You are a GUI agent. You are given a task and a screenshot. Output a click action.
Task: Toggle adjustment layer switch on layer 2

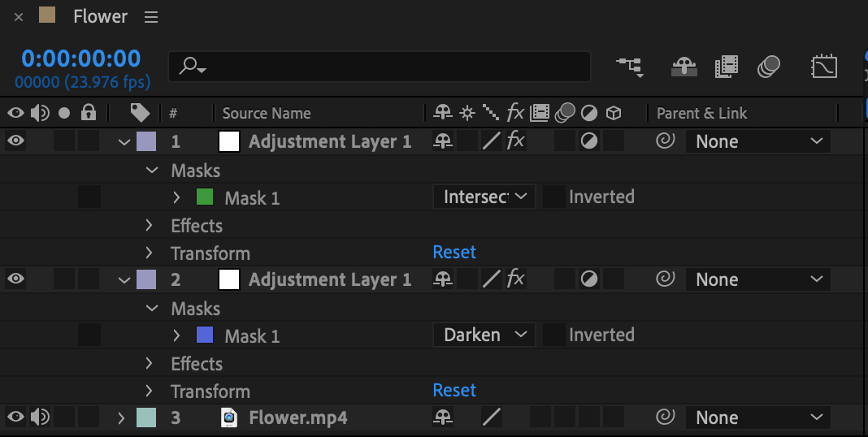click(589, 279)
